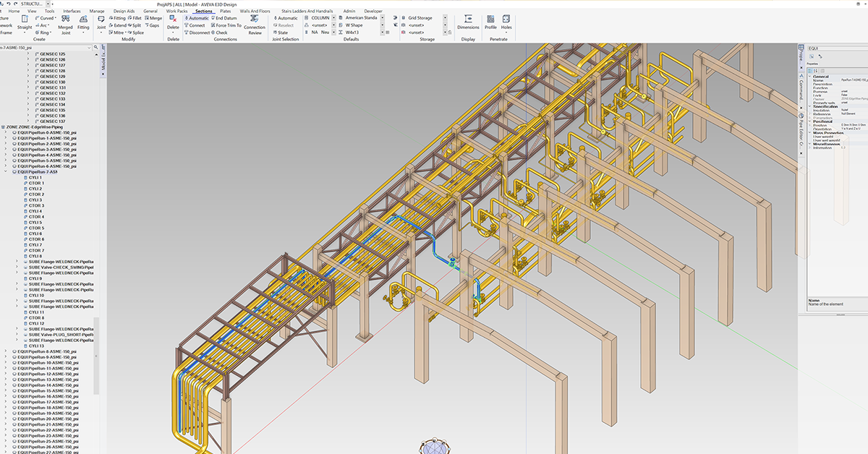Toggle Automatic in Connections group
The image size is (868, 454).
tap(197, 18)
